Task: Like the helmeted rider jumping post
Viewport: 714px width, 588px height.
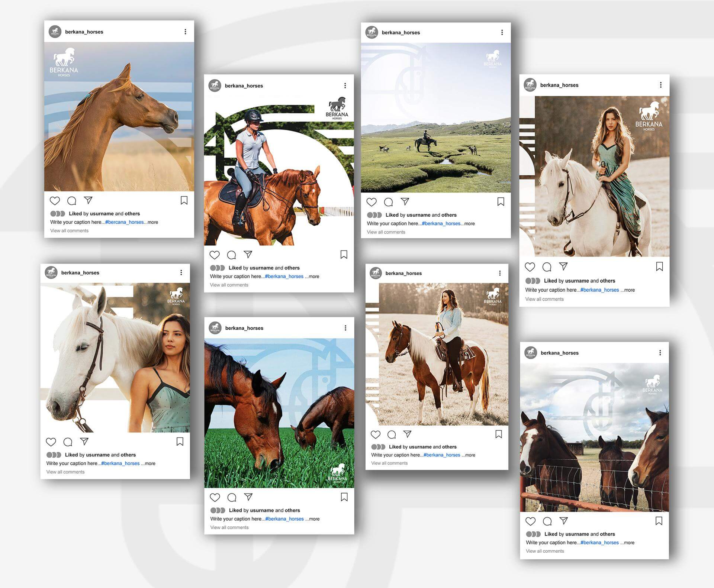Action: click(215, 255)
